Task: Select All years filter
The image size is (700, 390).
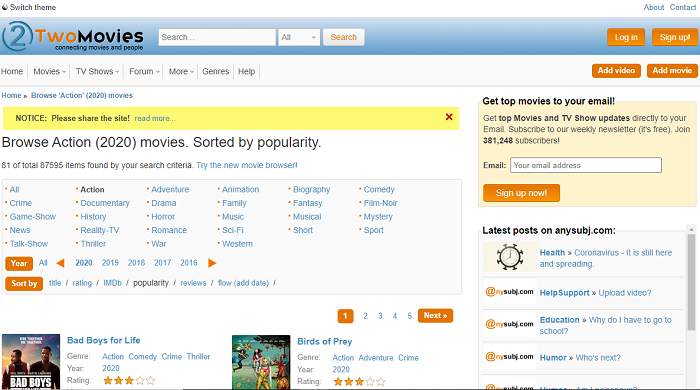Action: tap(43, 263)
